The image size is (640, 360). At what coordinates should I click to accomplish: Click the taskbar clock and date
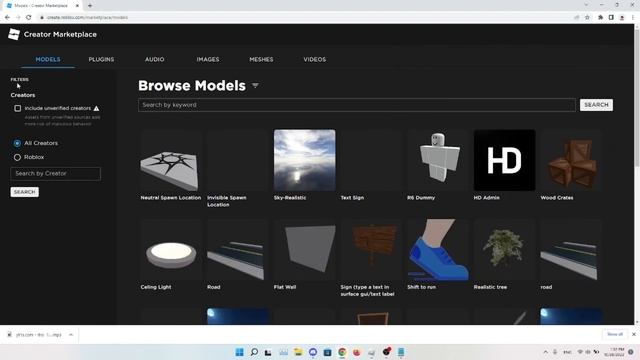click(x=614, y=352)
